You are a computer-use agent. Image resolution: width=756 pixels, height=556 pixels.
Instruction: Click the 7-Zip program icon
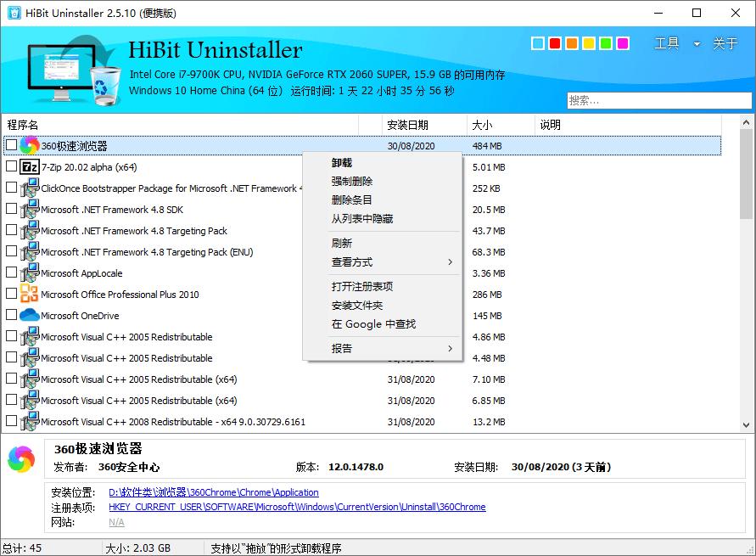coord(29,167)
